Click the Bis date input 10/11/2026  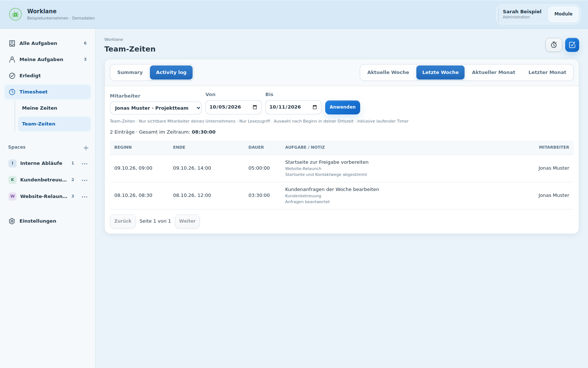293,107
